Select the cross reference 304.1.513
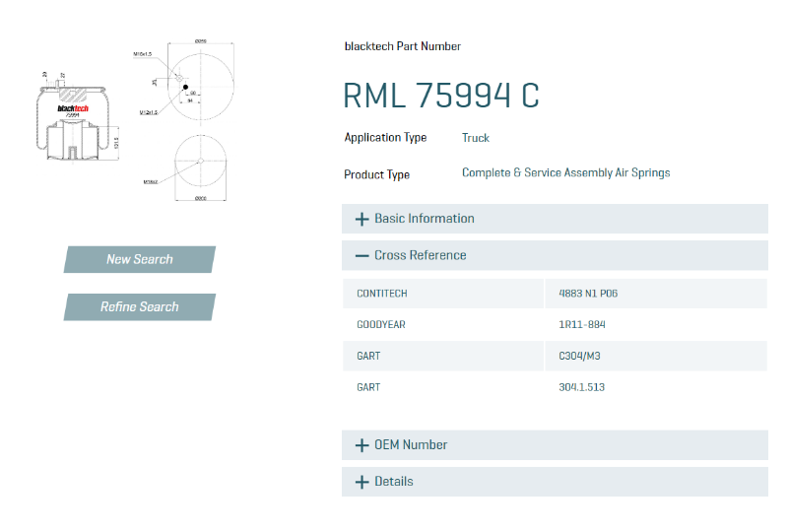 [x=581, y=387]
